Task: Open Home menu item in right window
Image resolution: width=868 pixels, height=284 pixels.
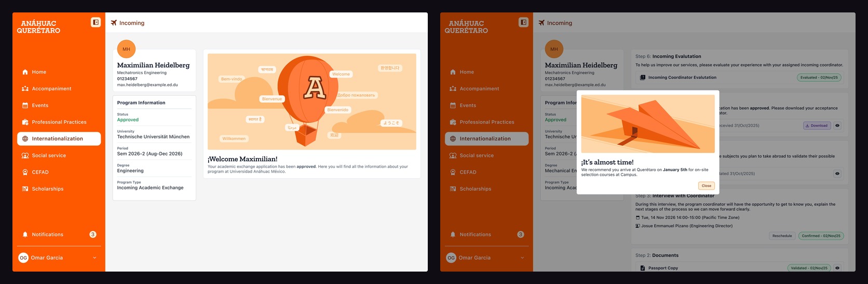Action: [x=486, y=72]
